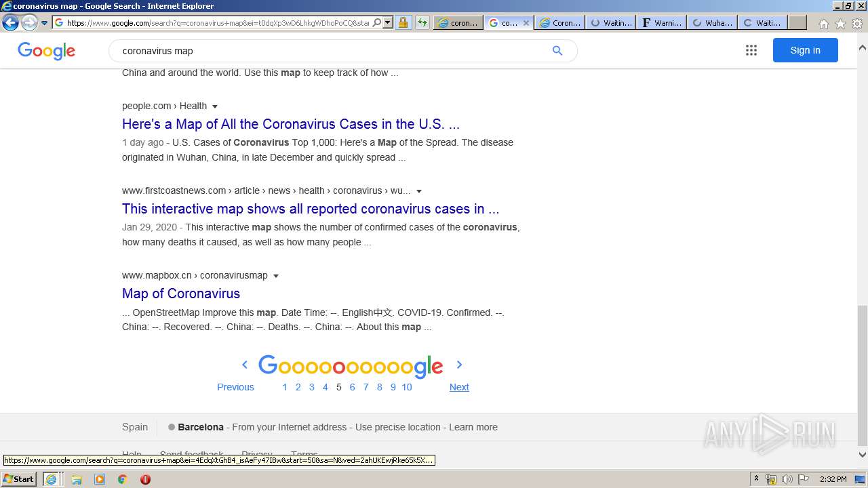The width and height of the screenshot is (868, 488).
Task: Open a new blank tab
Action: (797, 22)
